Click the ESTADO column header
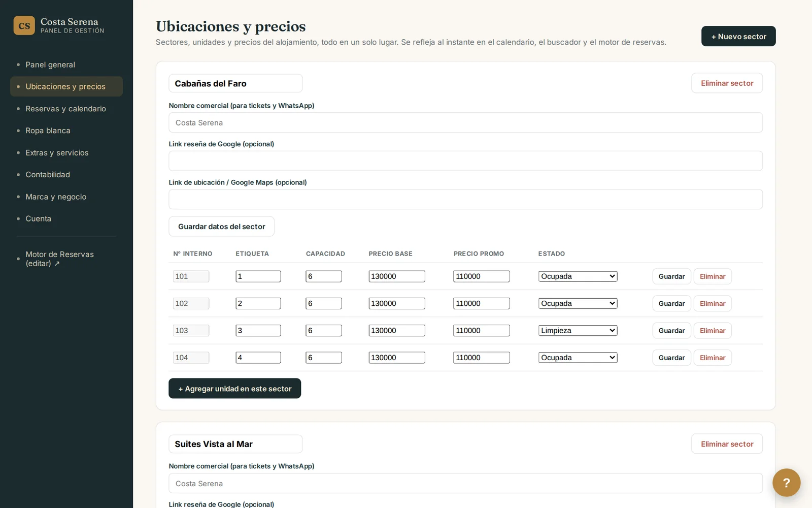The width and height of the screenshot is (812, 508). tap(552, 253)
